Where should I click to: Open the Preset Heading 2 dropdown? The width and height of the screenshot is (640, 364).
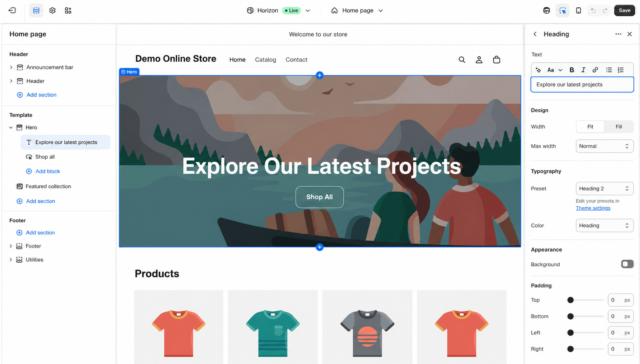click(604, 189)
